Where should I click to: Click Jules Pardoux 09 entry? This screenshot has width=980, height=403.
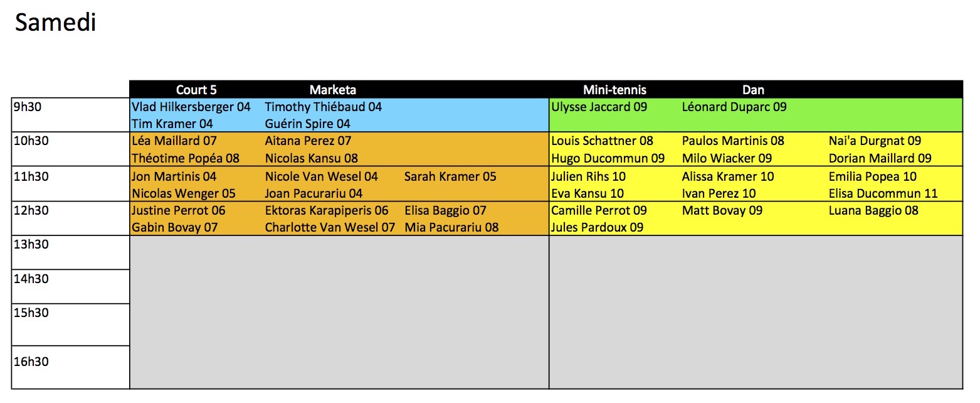pos(597,227)
